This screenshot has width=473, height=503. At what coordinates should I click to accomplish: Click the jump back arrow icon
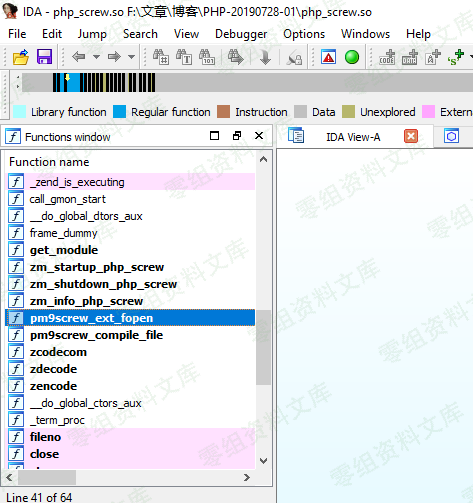pos(78,57)
